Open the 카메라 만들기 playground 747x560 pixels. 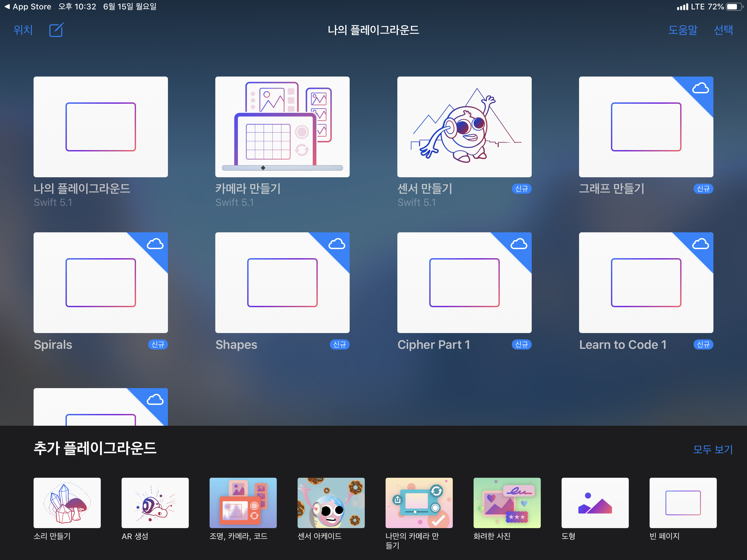[282, 127]
